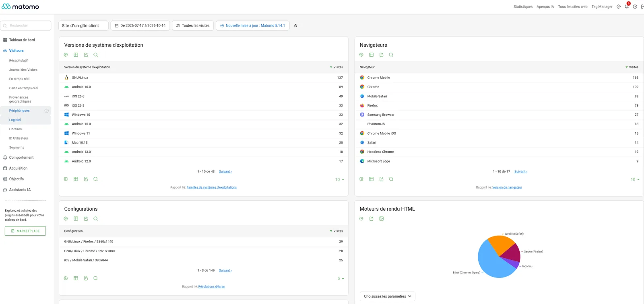Open 'Familles de systèmes d'exploitations' related report
Image resolution: width=644 pixels, height=304 pixels.
tap(212, 187)
